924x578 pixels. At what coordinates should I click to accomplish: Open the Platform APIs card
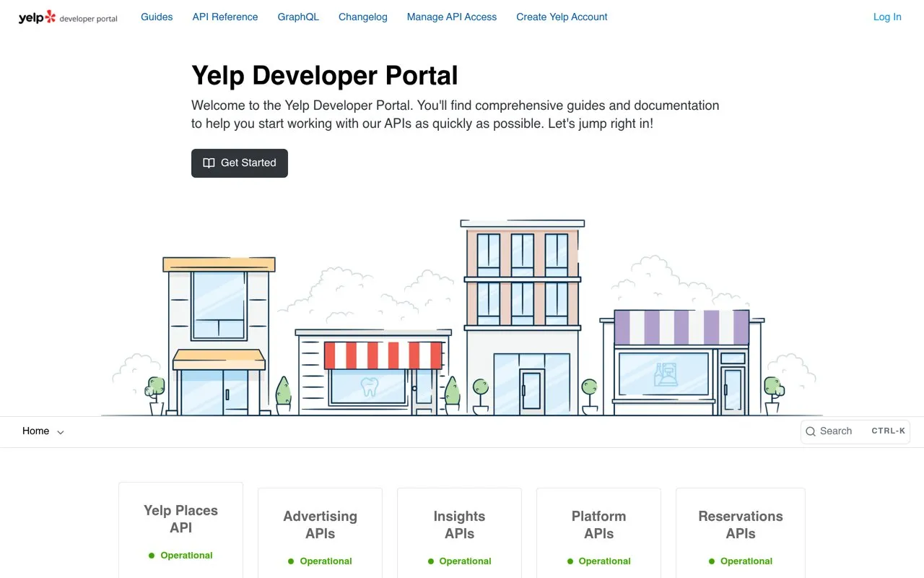click(598, 533)
